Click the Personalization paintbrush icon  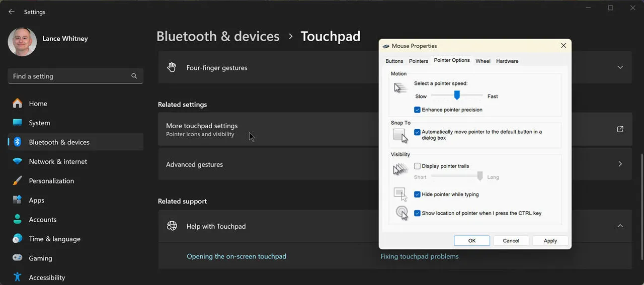18,181
